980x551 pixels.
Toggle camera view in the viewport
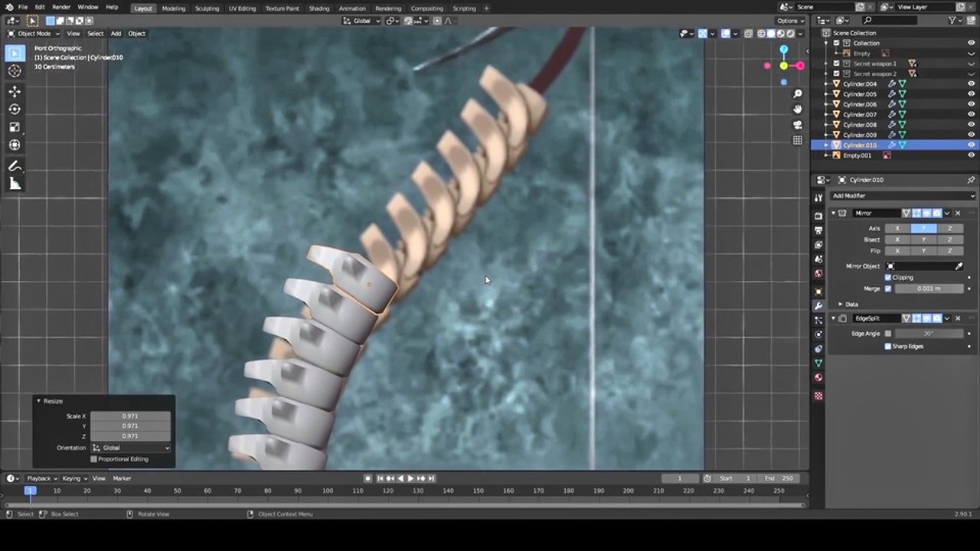[798, 125]
